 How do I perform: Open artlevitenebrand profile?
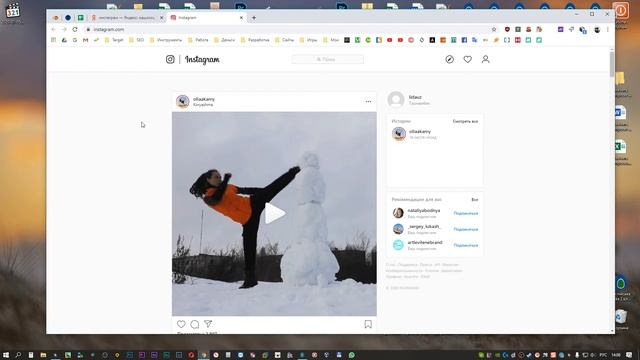coord(425,242)
